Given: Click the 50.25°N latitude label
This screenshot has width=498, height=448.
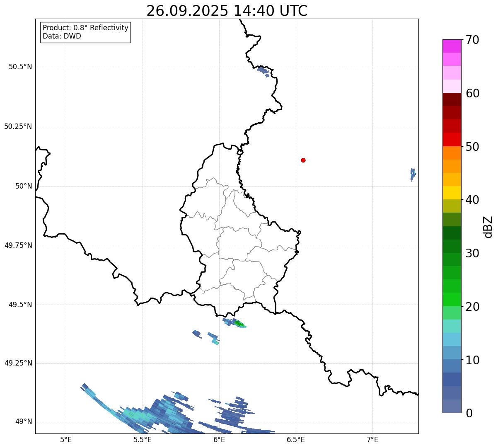Looking at the screenshot, I should (x=18, y=126).
